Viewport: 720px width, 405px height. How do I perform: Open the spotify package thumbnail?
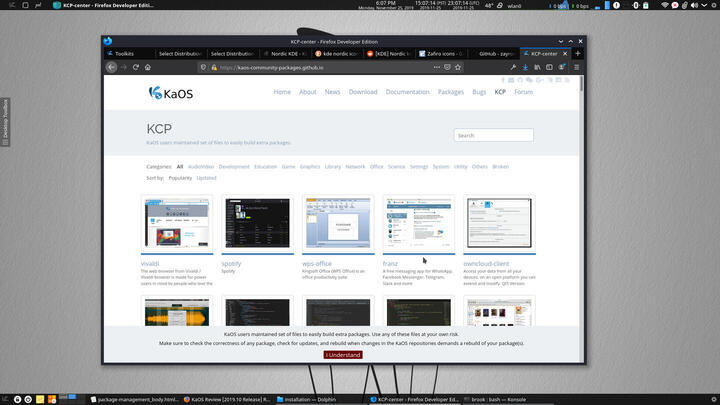point(258,223)
